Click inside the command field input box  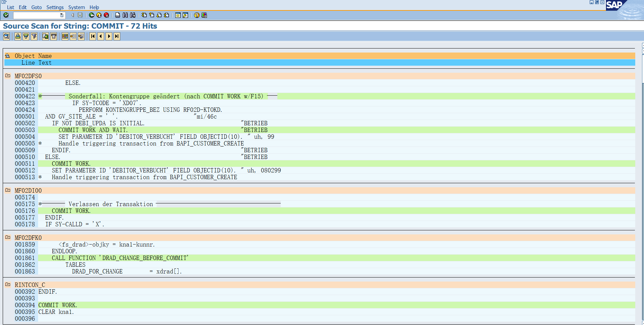pyautogui.click(x=34, y=15)
